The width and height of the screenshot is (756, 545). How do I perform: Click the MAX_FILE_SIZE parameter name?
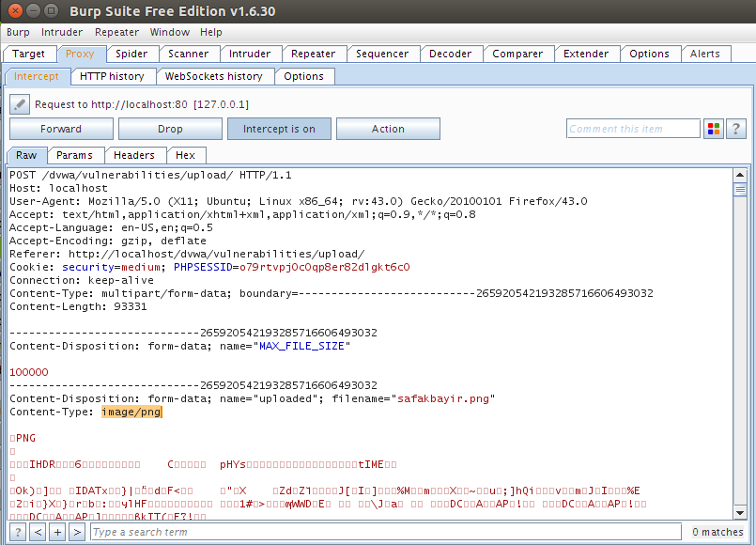[301, 347]
